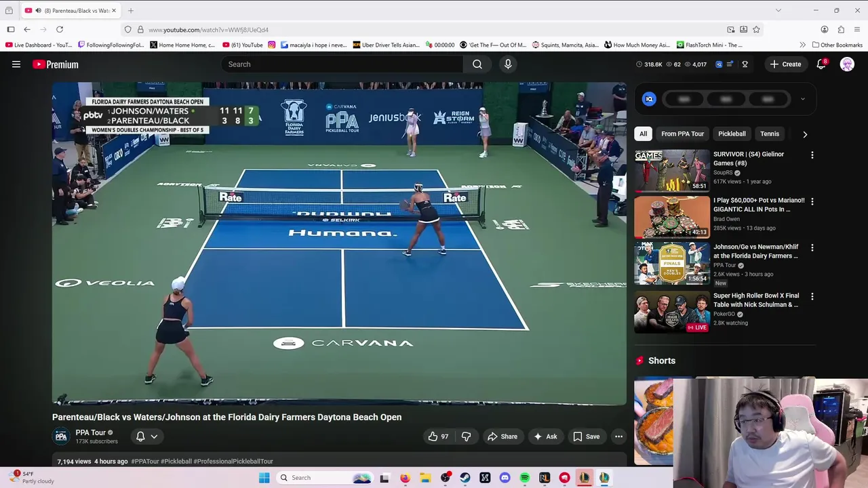Open Live Dashboard bookmark
Image resolution: width=868 pixels, height=488 pixels.
[38, 45]
